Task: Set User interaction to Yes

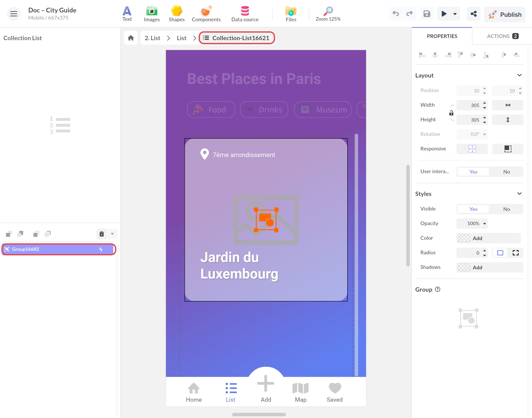Action: click(473, 172)
